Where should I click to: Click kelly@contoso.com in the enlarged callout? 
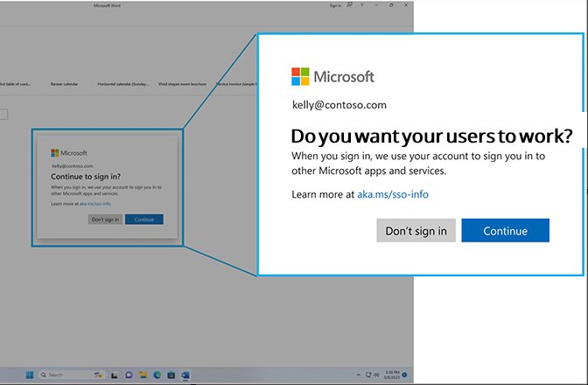[339, 105]
